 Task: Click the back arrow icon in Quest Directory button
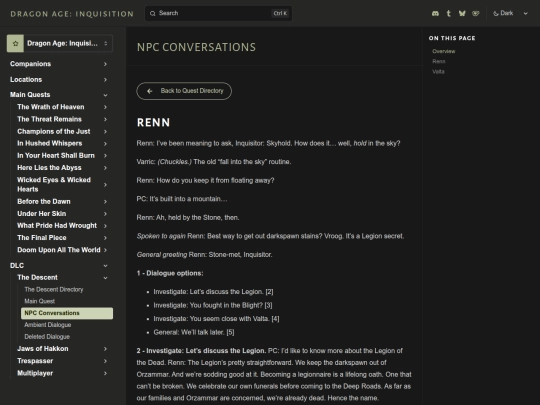pyautogui.click(x=149, y=91)
